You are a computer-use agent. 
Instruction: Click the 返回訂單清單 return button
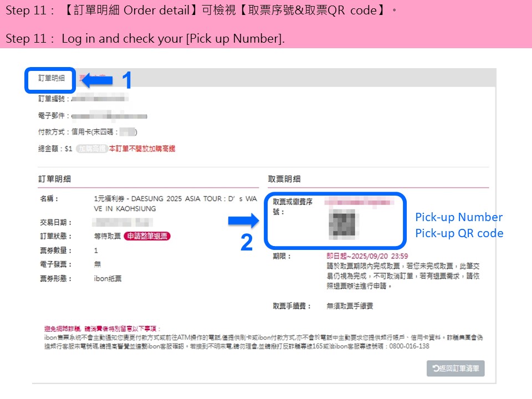tap(456, 369)
